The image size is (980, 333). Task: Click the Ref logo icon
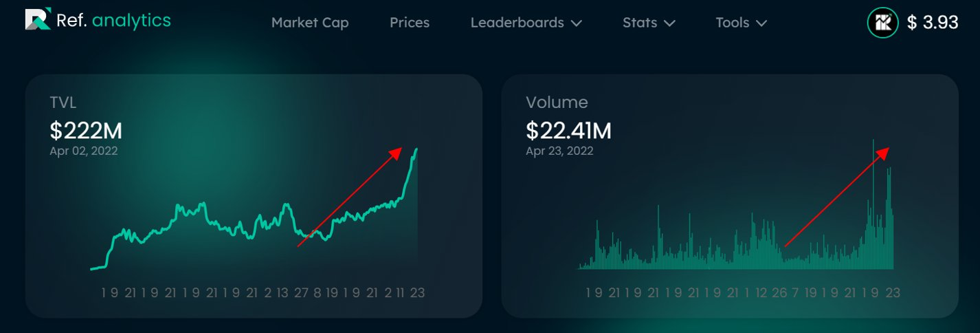(x=38, y=19)
